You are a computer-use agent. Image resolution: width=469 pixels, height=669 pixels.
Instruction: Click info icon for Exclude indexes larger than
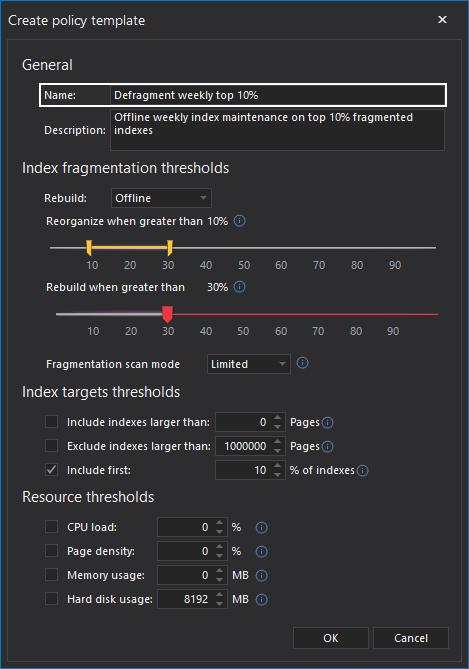coord(328,446)
